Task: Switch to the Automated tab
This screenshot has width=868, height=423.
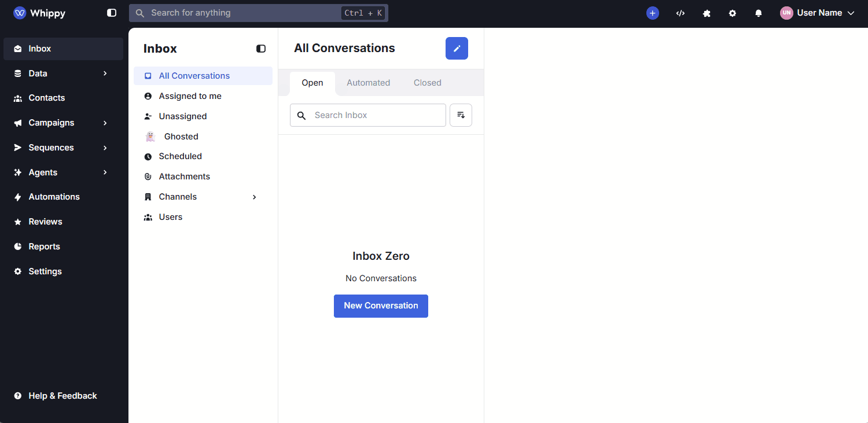Action: (368, 83)
